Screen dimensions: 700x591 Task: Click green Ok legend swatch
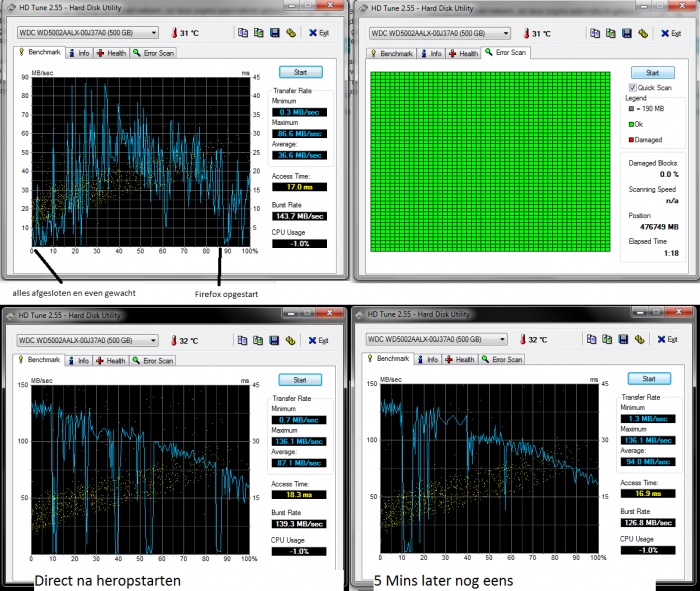(x=631, y=124)
